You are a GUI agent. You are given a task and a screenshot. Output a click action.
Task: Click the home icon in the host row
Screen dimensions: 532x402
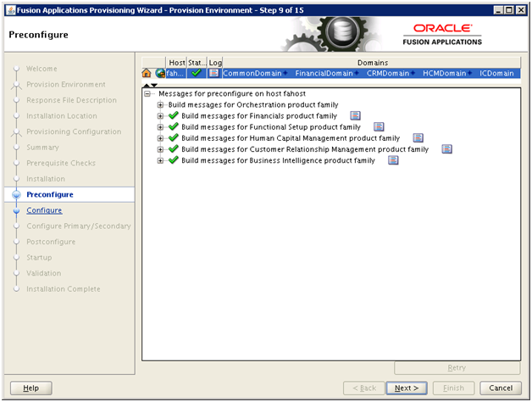tap(147, 73)
